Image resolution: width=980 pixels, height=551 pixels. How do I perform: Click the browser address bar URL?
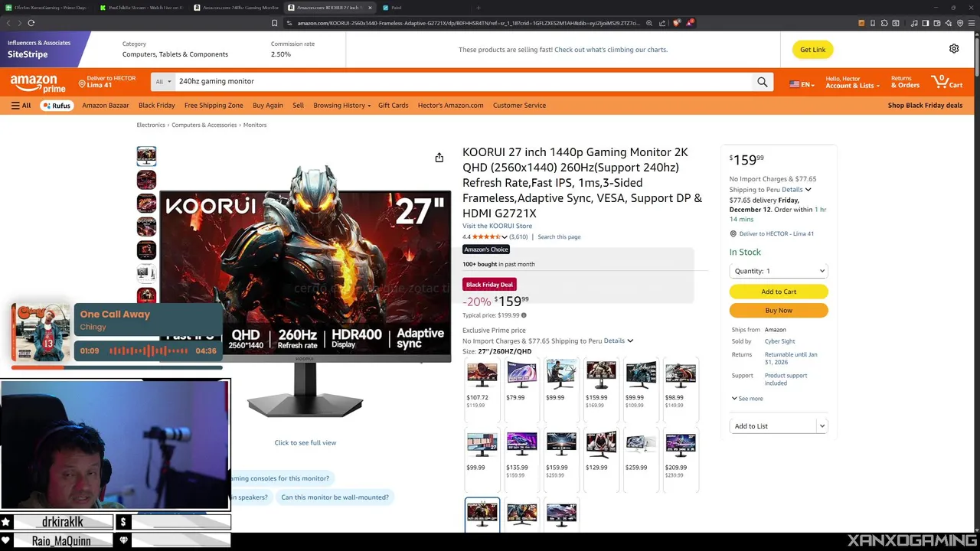pyautogui.click(x=467, y=23)
